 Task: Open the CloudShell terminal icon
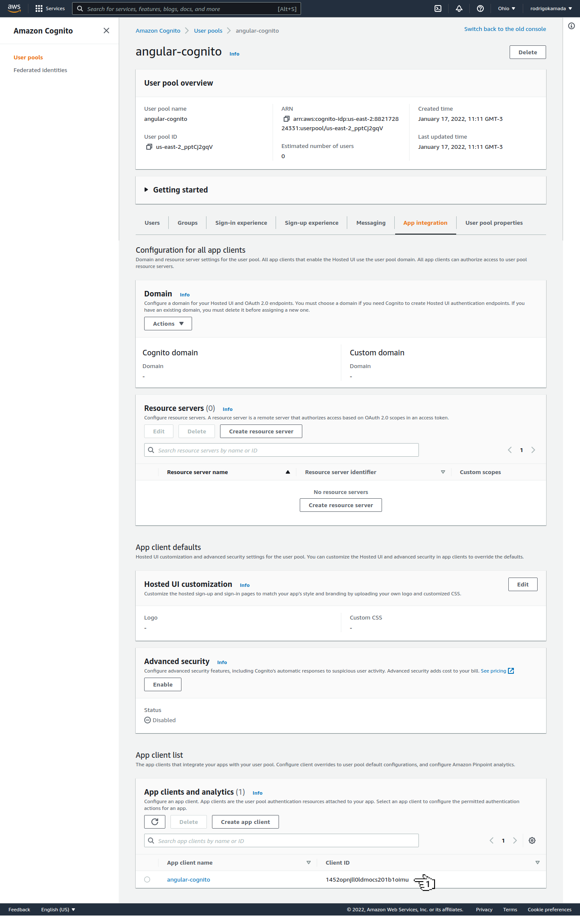point(438,8)
